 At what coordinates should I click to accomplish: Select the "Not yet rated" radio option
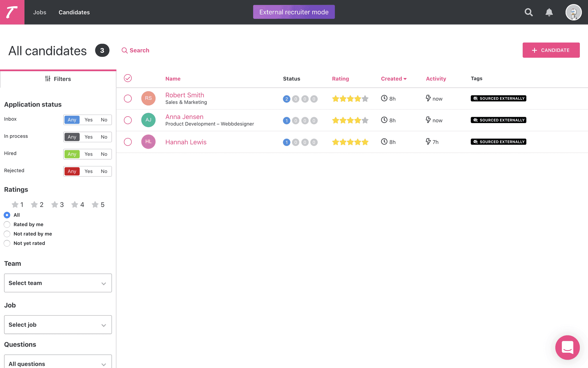[7, 243]
